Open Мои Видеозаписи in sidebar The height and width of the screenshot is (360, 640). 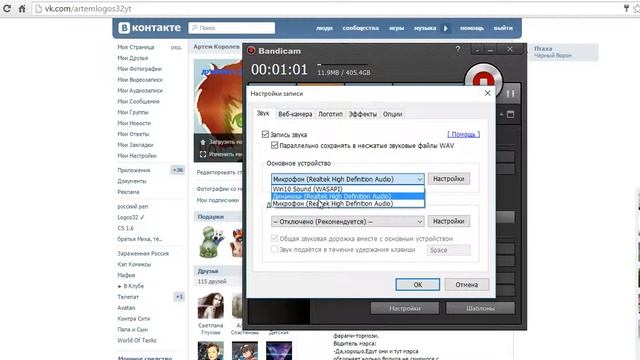[x=140, y=80]
